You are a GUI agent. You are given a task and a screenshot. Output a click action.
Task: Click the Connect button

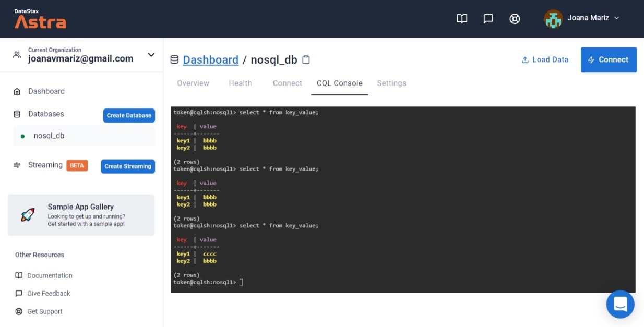coord(609,59)
